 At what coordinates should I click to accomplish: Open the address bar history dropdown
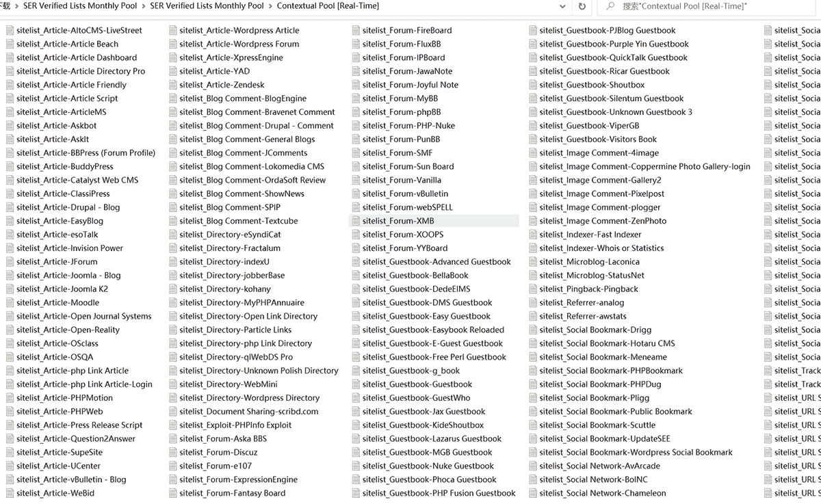pyautogui.click(x=562, y=6)
